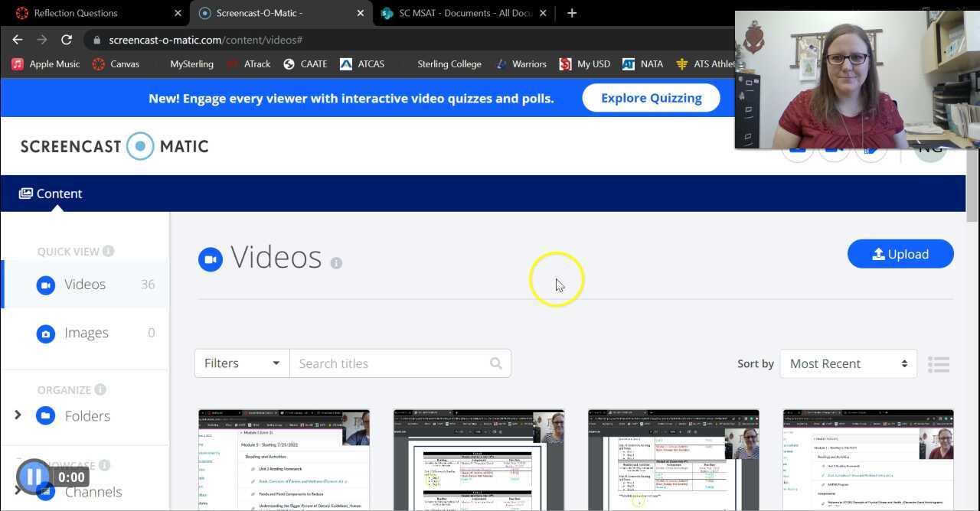Expand the Folders tree arrow
This screenshot has width=980, height=511.
18,415
